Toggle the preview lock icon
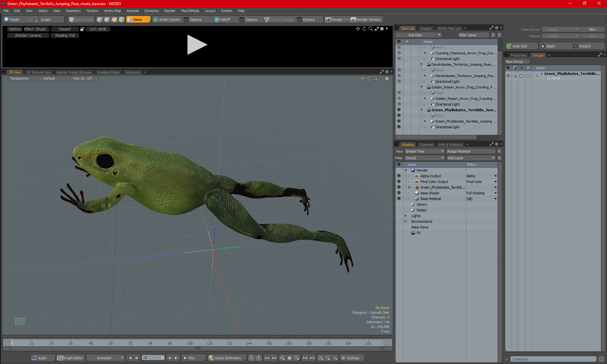 (x=82, y=29)
